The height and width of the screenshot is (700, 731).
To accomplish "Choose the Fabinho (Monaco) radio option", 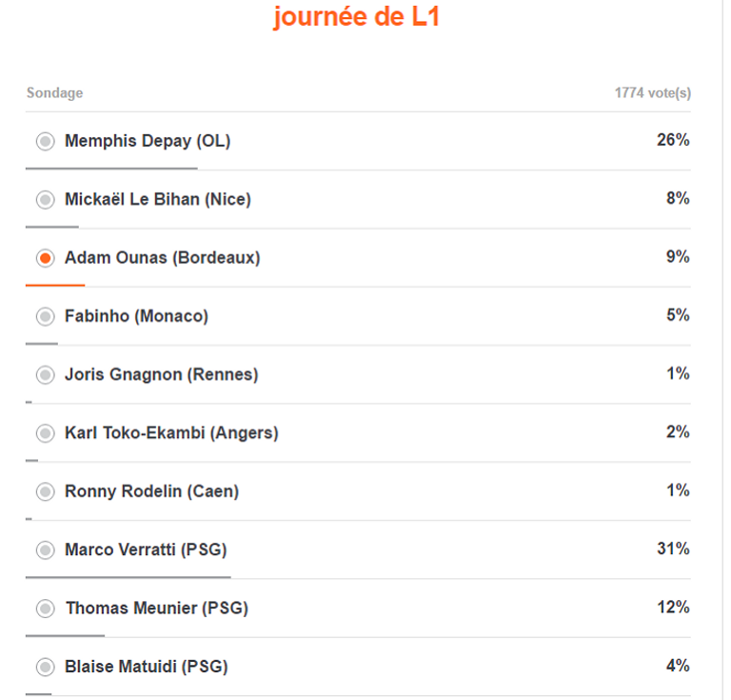I will (x=45, y=316).
